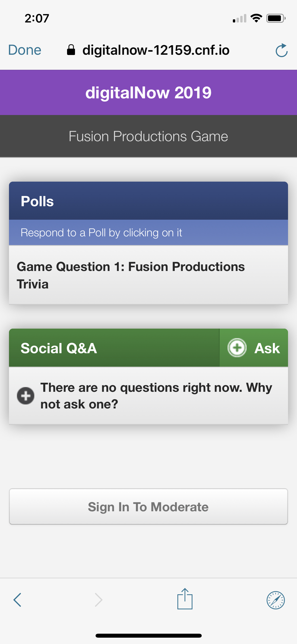
Task: Tap the browser forward arrow
Action: tap(98, 600)
